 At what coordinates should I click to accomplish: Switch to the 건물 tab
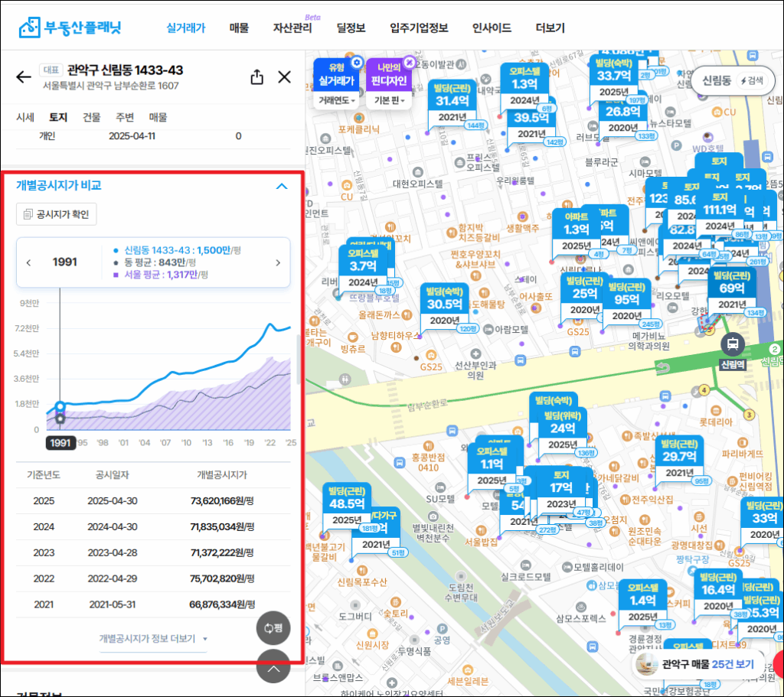coord(92,117)
